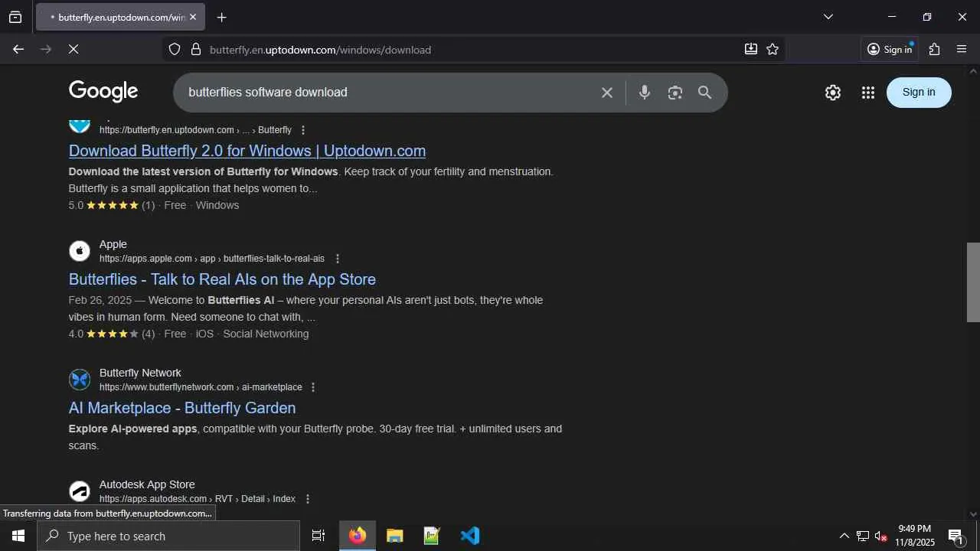Open the Firefox View tab list icon

[x=15, y=17]
